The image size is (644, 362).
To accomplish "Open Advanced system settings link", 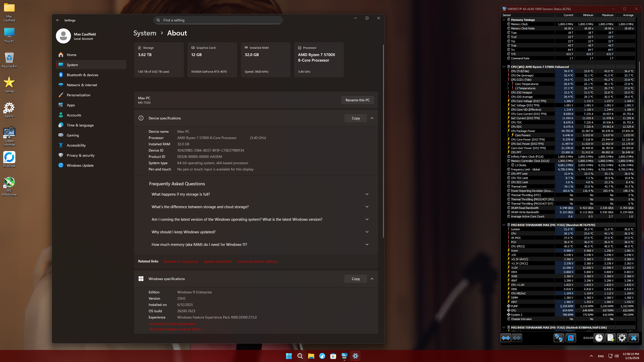I will click(257, 261).
